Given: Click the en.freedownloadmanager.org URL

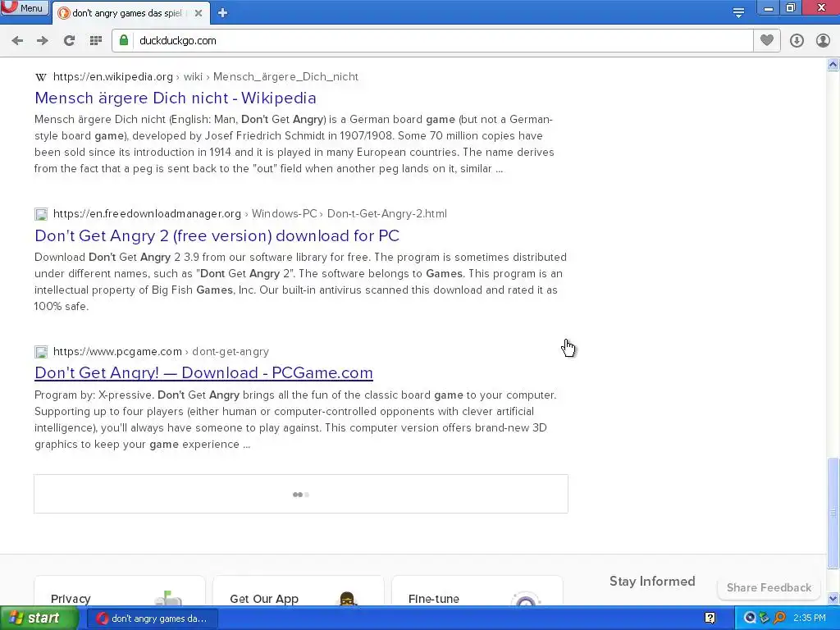Looking at the screenshot, I should click(x=249, y=214).
